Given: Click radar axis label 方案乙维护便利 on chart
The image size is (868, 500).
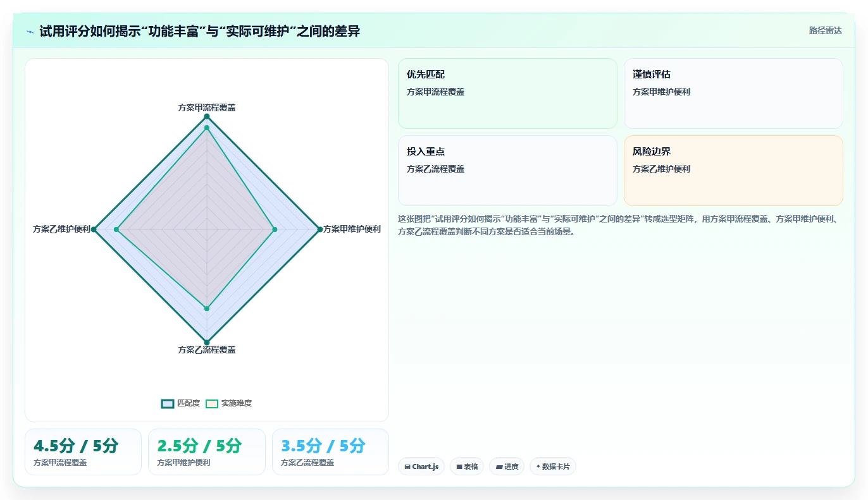Looking at the screenshot, I should pyautogui.click(x=61, y=229).
